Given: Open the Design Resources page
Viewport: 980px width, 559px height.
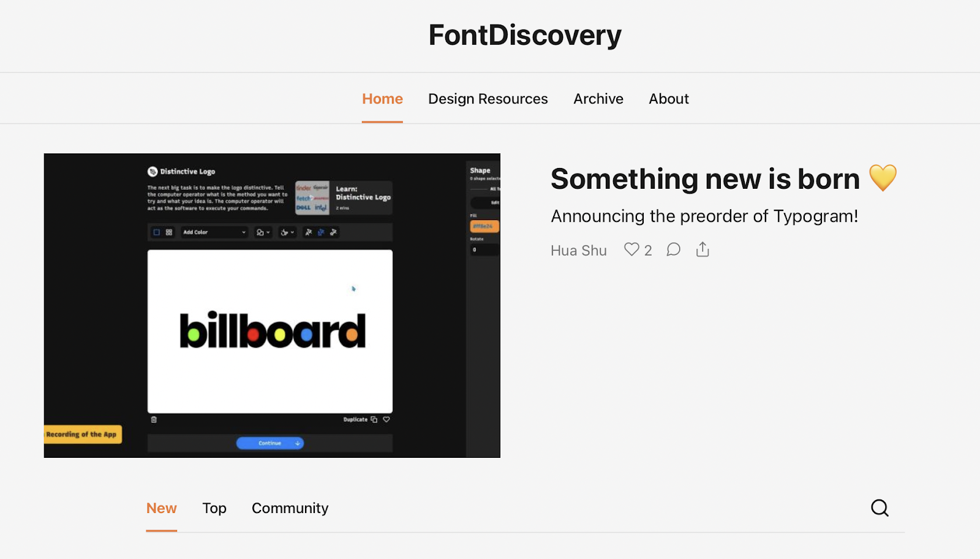Looking at the screenshot, I should point(488,99).
